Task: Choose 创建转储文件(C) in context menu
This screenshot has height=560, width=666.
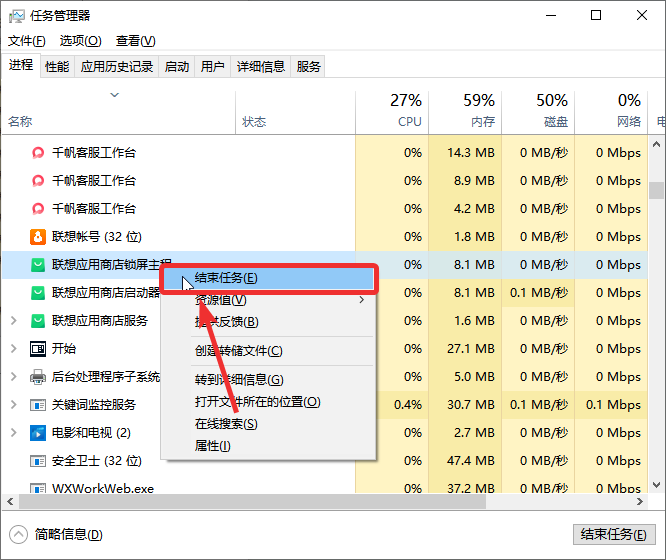Action: coord(268,351)
